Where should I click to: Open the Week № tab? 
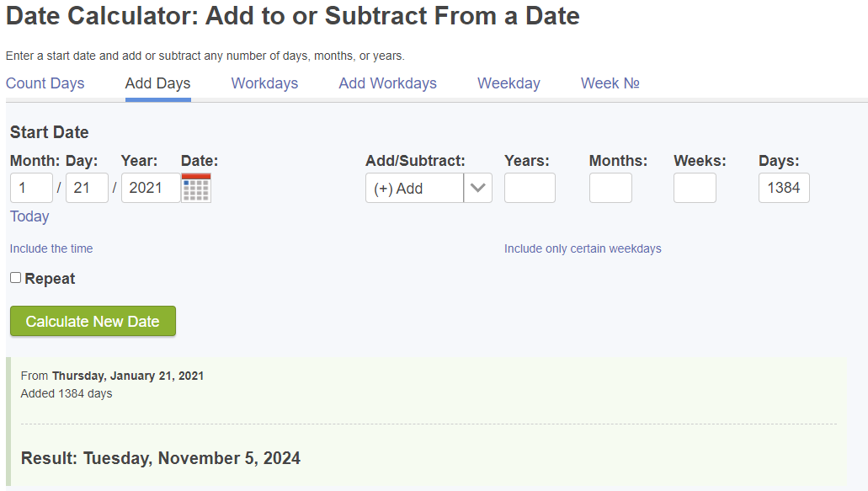pyautogui.click(x=610, y=83)
